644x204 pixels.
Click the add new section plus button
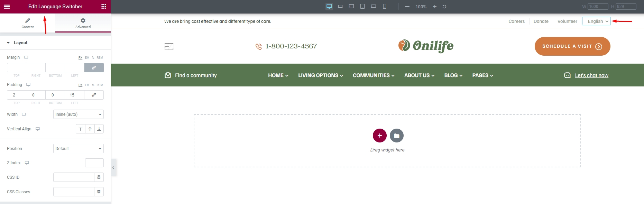(379, 136)
